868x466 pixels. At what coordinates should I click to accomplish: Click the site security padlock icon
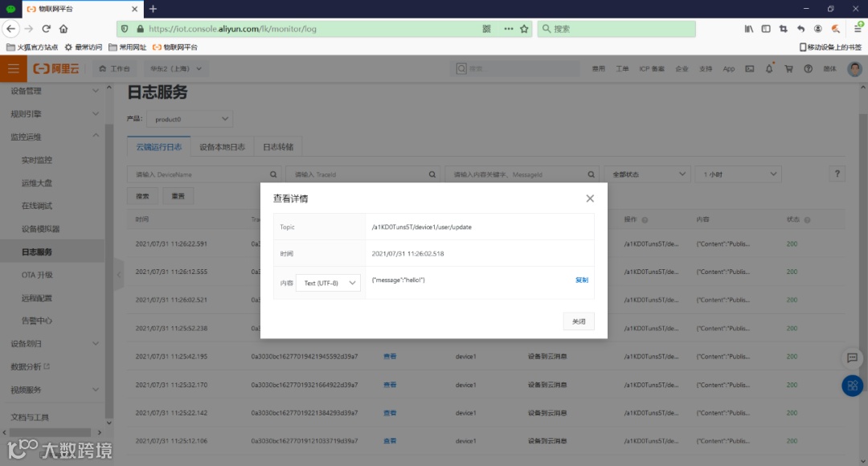pyautogui.click(x=140, y=29)
